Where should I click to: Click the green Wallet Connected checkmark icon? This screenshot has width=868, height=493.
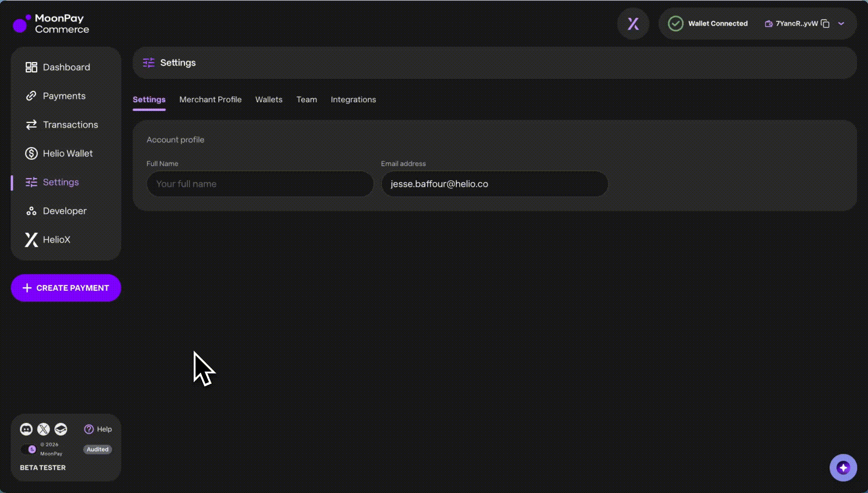pyautogui.click(x=676, y=24)
